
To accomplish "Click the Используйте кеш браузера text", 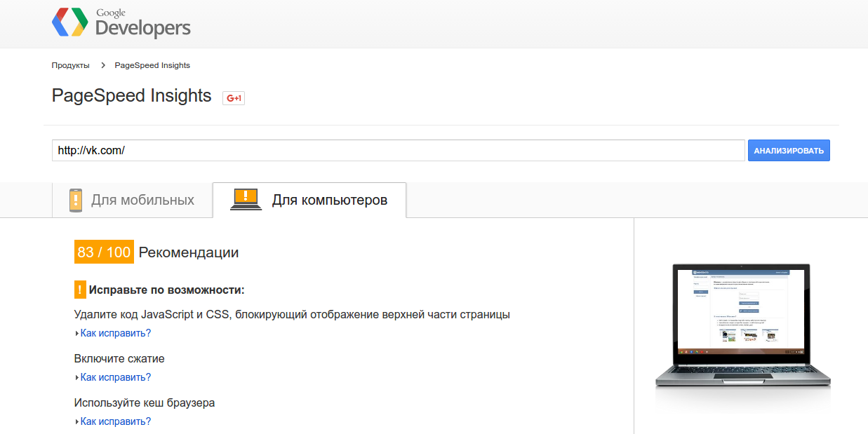I will (145, 403).
